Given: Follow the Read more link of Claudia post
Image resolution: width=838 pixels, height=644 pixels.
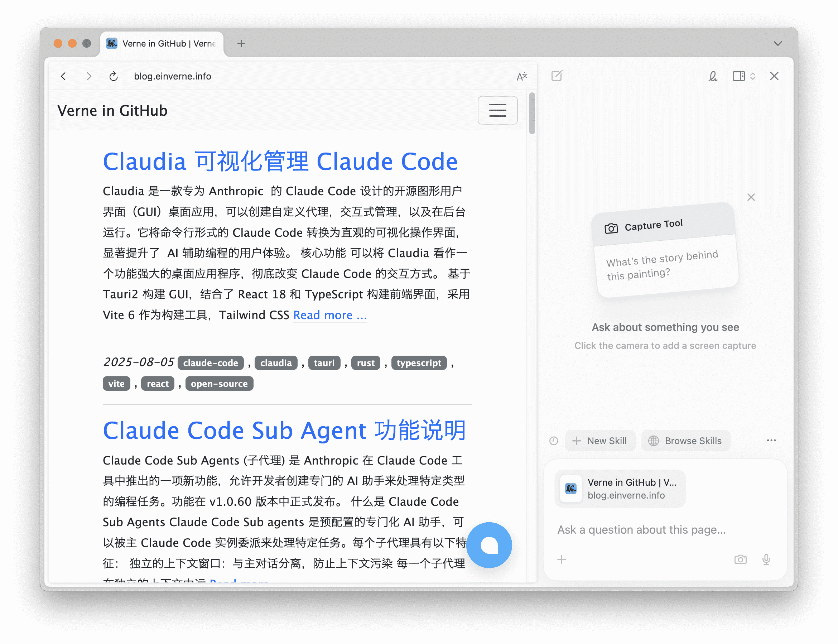Looking at the screenshot, I should (x=330, y=315).
